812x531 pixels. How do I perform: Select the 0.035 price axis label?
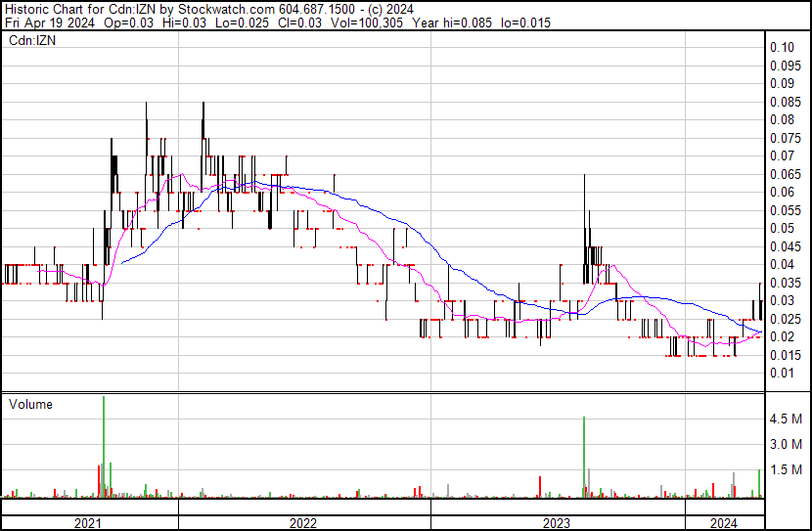click(x=786, y=283)
